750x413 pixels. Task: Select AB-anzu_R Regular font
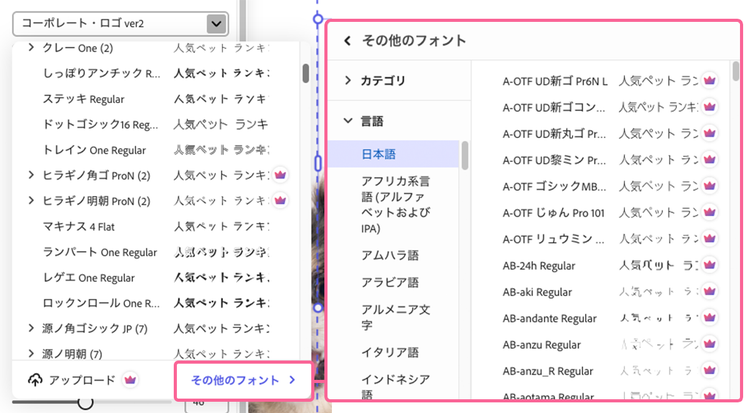pos(548,371)
